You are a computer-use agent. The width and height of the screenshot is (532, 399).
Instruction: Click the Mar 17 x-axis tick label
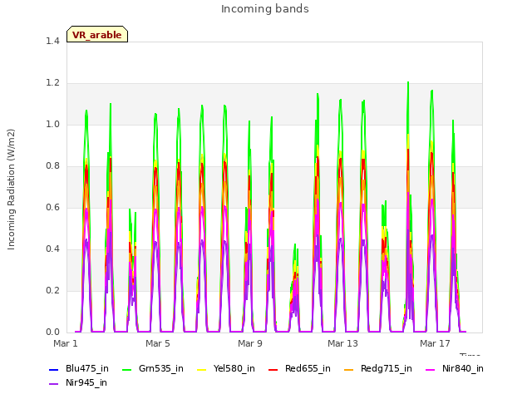click(435, 343)
